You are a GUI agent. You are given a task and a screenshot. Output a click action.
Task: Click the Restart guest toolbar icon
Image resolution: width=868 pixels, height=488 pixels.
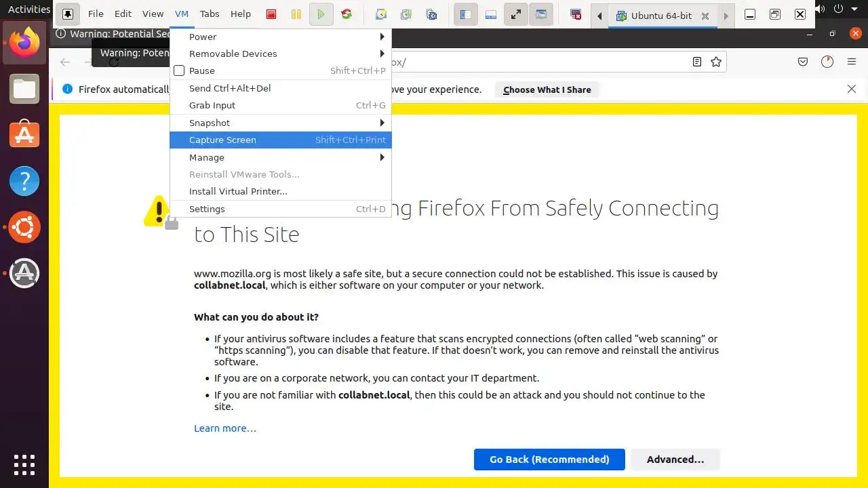coord(347,14)
